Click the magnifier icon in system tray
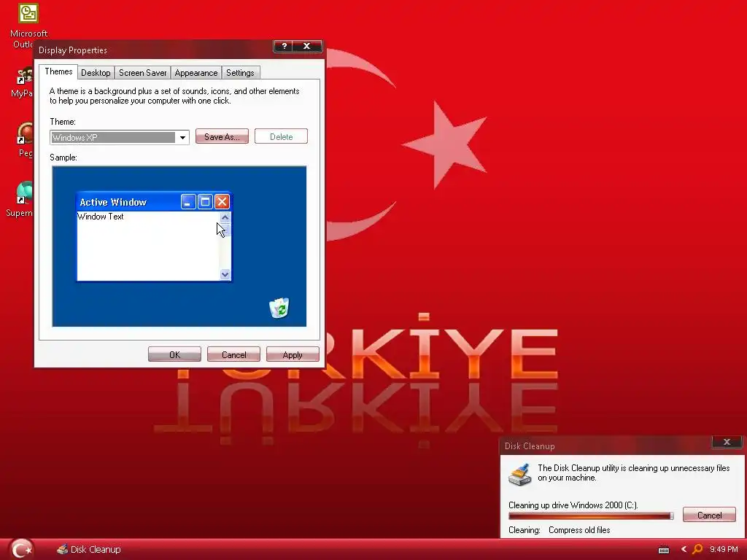 (697, 549)
